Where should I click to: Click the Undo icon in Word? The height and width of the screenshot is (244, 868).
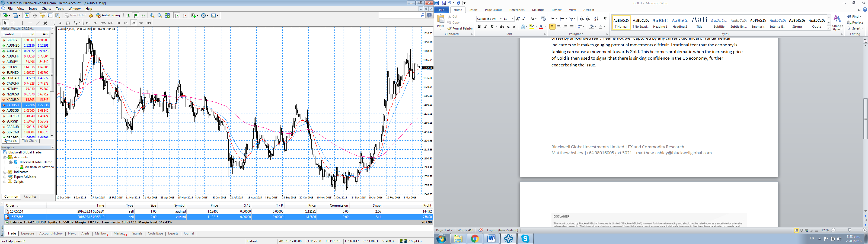point(449,3)
